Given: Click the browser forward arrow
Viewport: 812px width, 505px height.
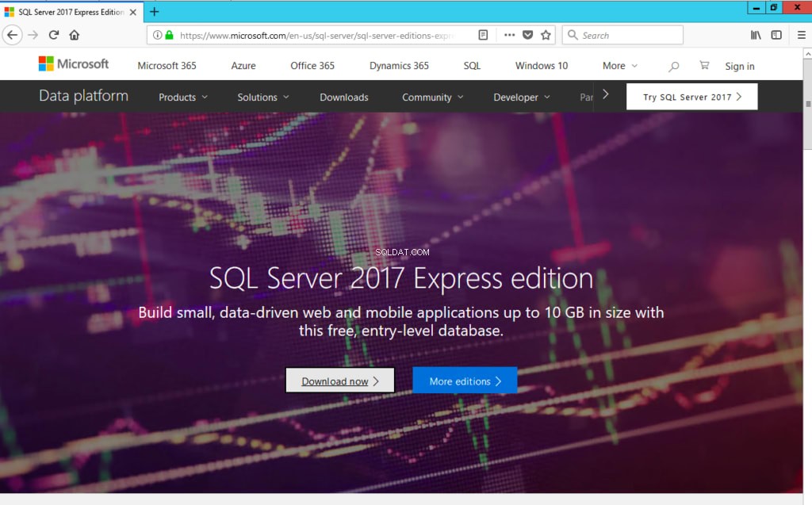Looking at the screenshot, I should point(33,35).
